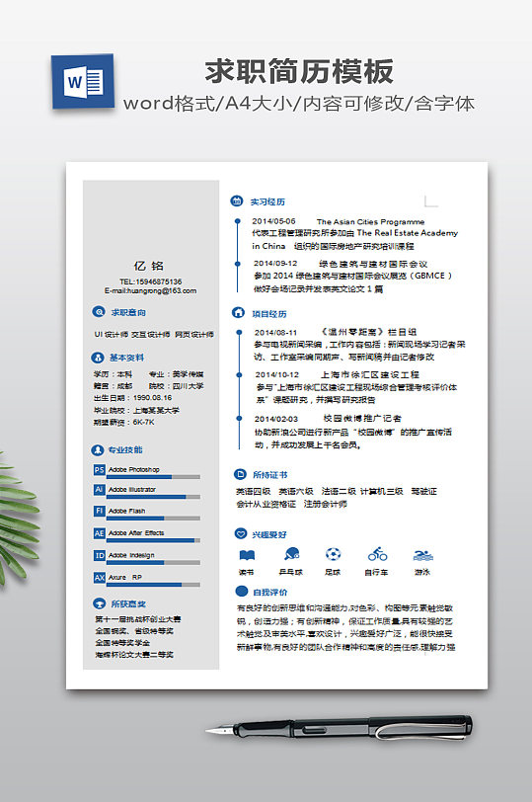Viewport: 532px width, 802px height.
Task: Click the Adobe Photoshop skill bar
Action: (153, 477)
